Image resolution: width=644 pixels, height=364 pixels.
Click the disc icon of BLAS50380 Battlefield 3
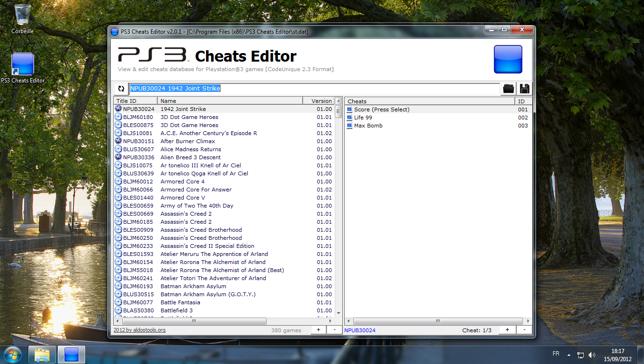coord(118,310)
